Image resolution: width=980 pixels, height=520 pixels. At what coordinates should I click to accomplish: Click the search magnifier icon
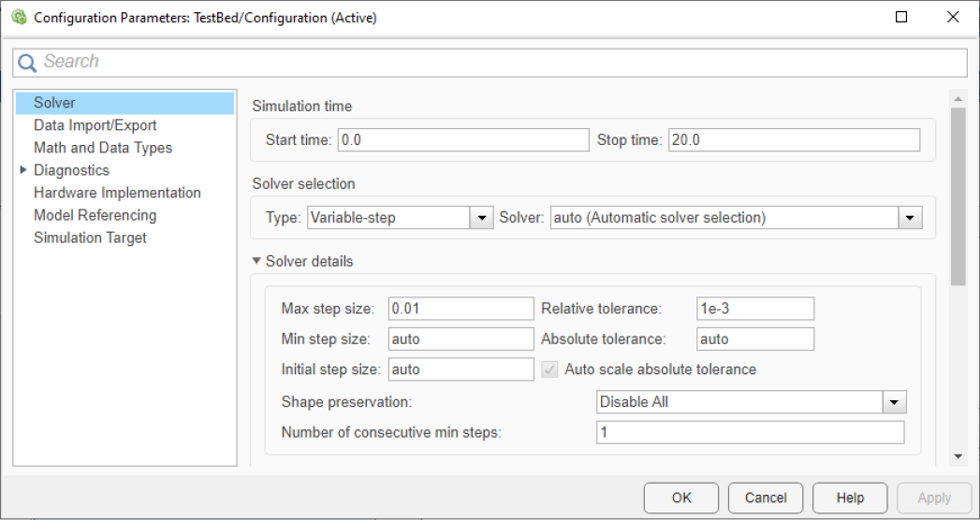pyautogui.click(x=28, y=63)
